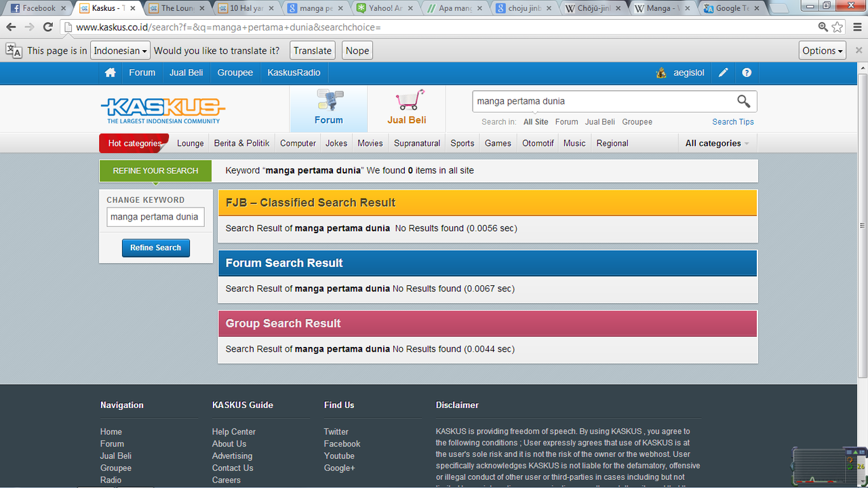Select the Supranatural category
The height and width of the screenshot is (488, 868).
[417, 143]
